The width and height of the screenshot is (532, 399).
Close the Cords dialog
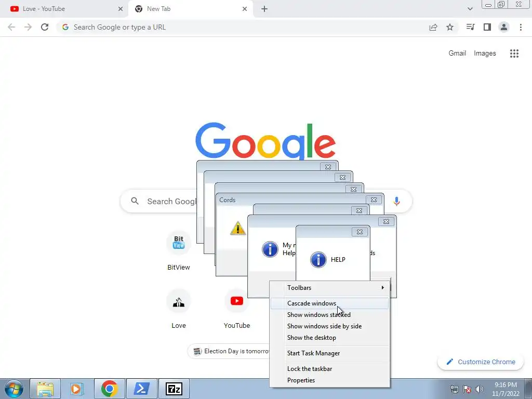[x=374, y=200]
